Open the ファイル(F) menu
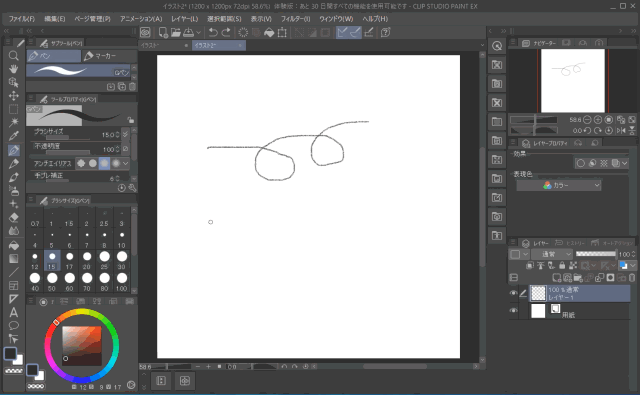The image size is (640, 395). (22, 19)
